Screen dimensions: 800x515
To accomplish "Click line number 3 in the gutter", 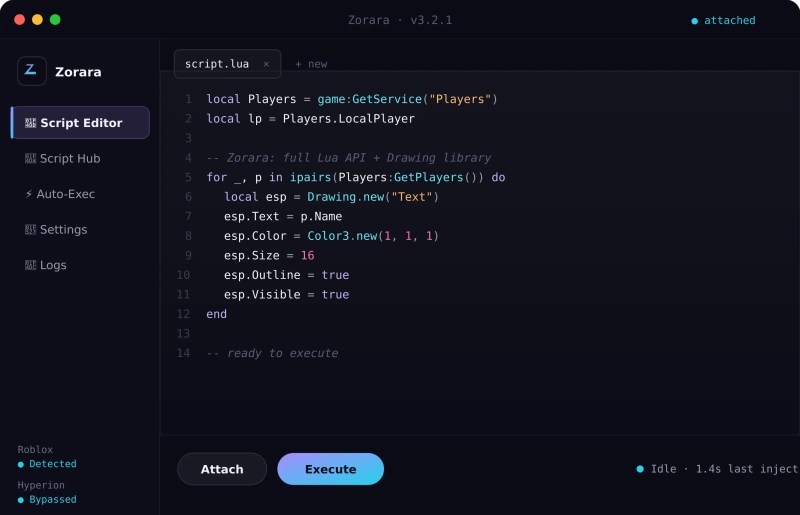I will [188, 138].
